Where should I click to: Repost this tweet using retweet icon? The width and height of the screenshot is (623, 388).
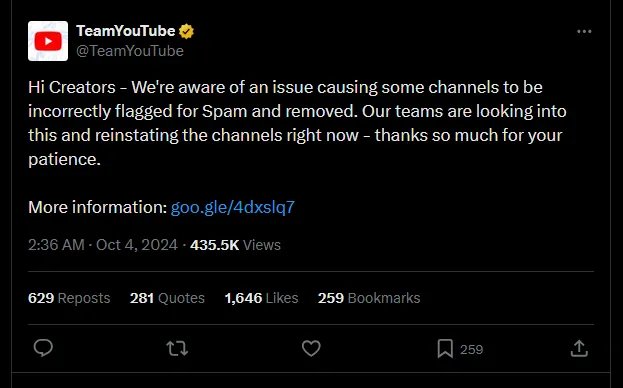[x=177, y=349]
